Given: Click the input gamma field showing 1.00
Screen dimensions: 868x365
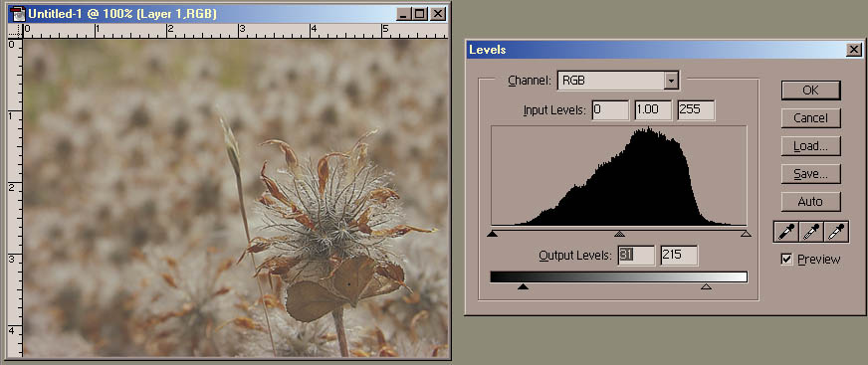Looking at the screenshot, I should [x=653, y=109].
